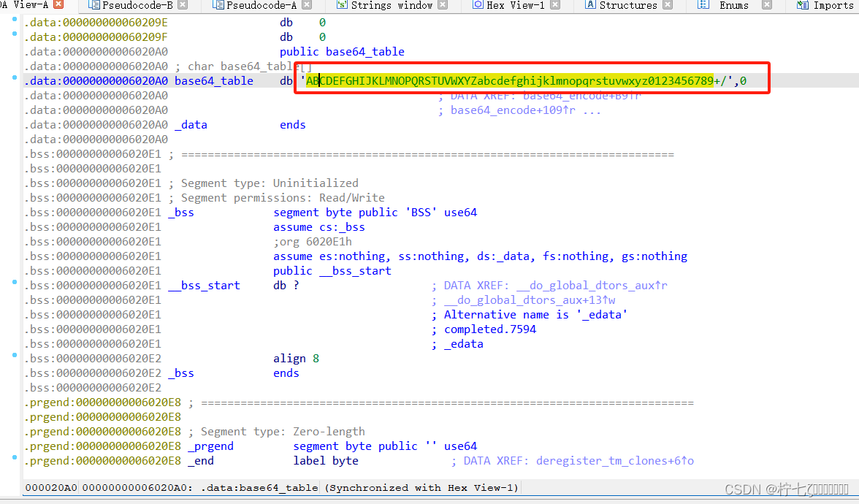
Task: Click 'Synchronized with Hex View-1' status text
Action: tap(421, 488)
